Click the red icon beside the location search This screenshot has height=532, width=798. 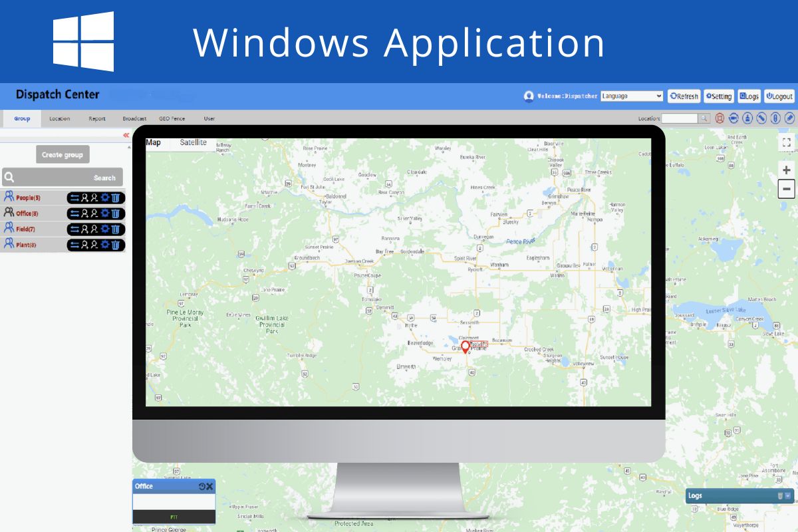720,118
